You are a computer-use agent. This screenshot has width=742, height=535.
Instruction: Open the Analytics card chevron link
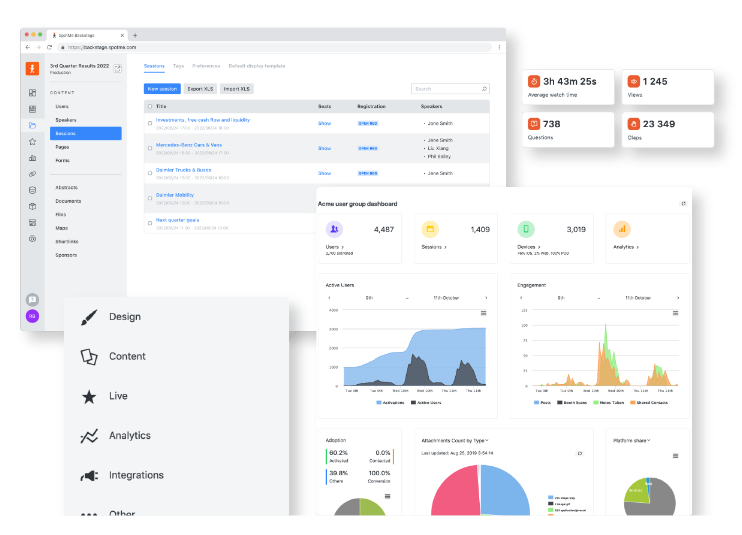pyautogui.click(x=637, y=247)
